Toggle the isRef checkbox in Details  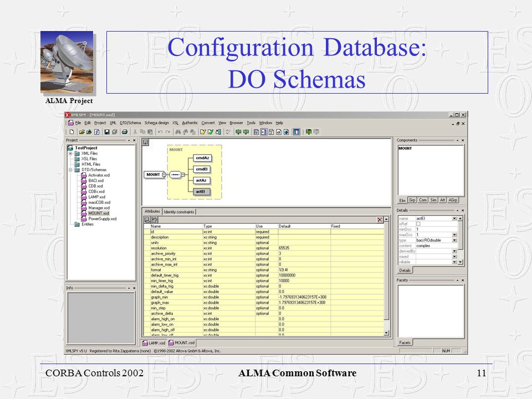418,224
